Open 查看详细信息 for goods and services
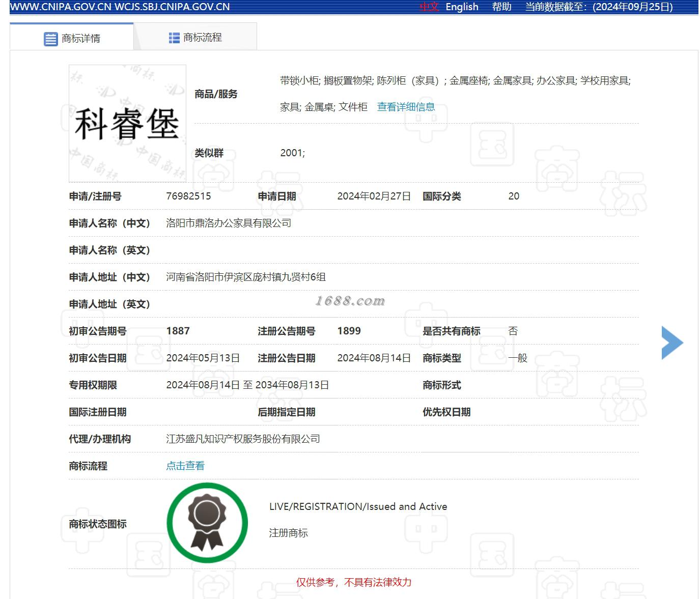This screenshot has height=599, width=700. pos(406,107)
